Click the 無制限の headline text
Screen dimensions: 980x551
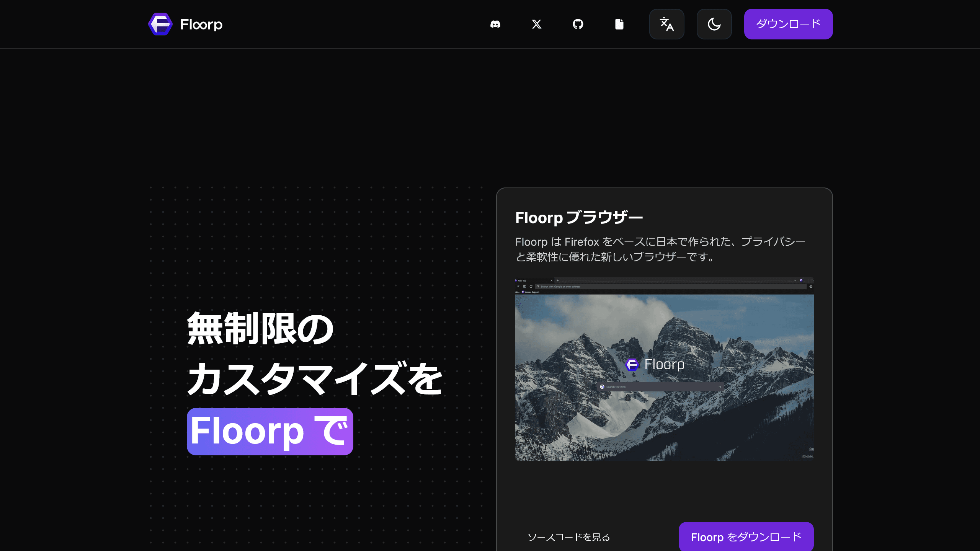(260, 329)
